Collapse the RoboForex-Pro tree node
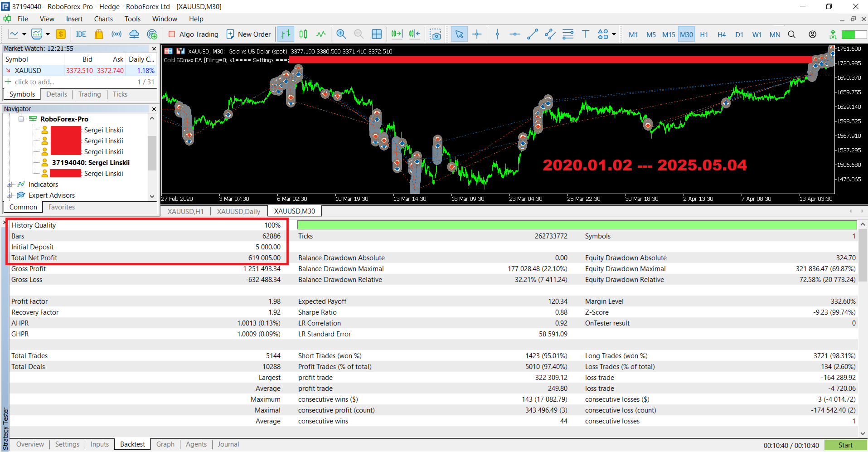 pos(21,119)
